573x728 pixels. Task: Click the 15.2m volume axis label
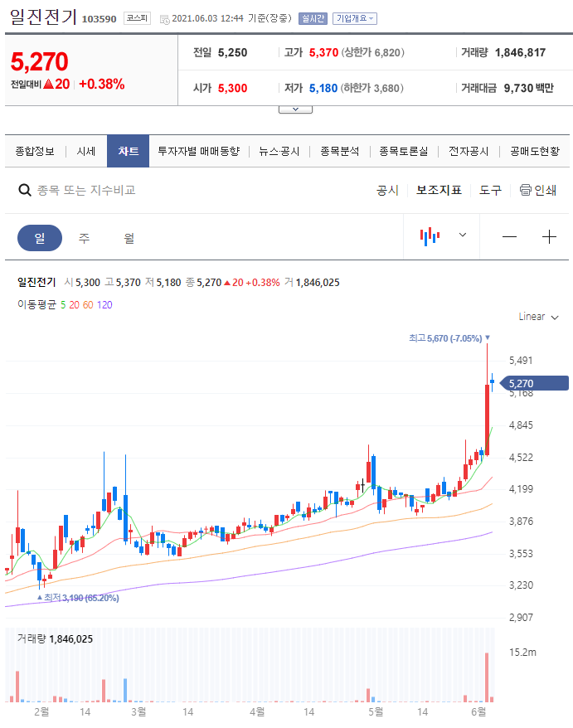[522, 653]
